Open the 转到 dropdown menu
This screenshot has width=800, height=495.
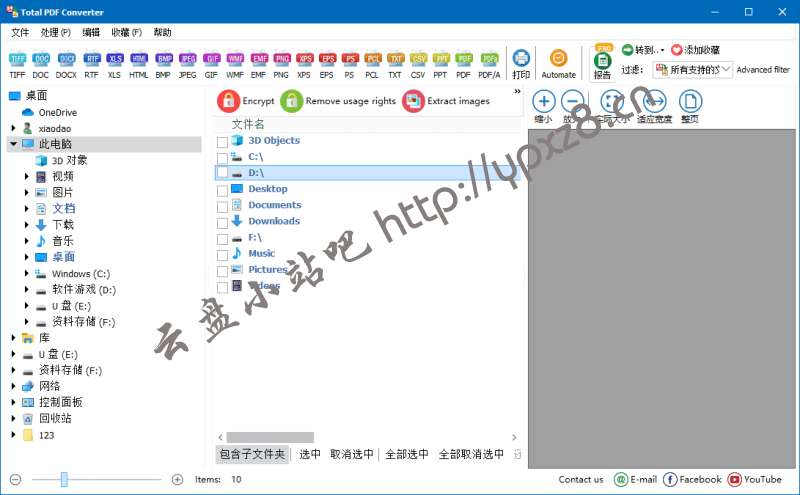(x=643, y=50)
